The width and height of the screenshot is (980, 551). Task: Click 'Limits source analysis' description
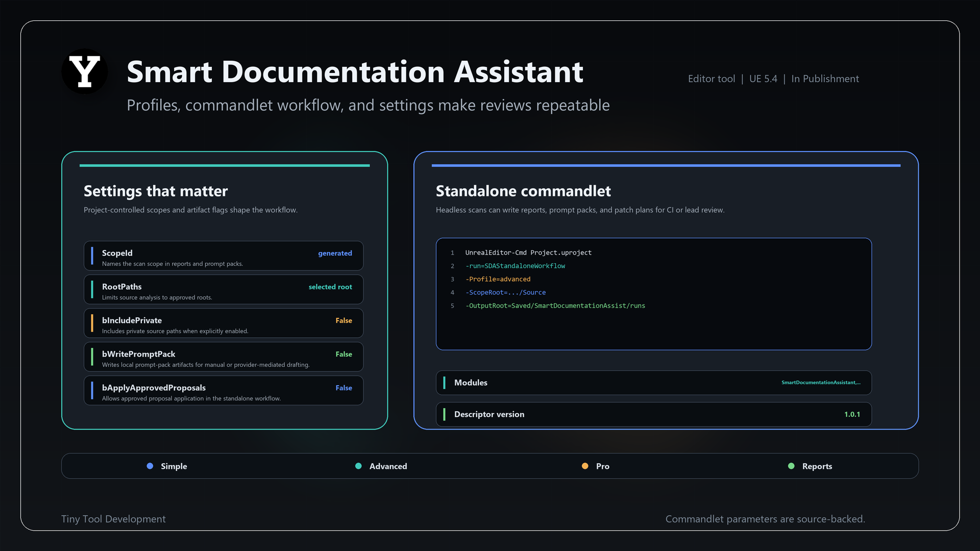[157, 297]
